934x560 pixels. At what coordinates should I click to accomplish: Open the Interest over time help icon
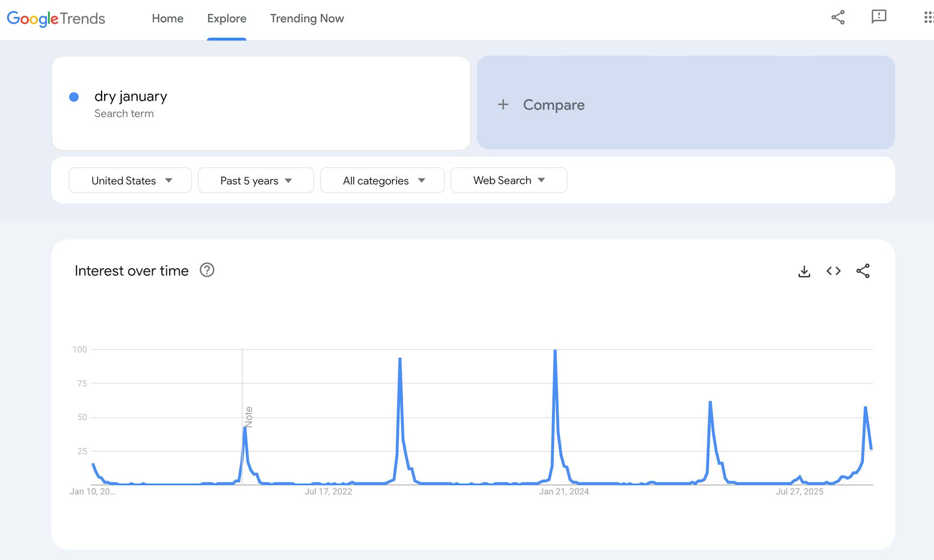pyautogui.click(x=207, y=270)
